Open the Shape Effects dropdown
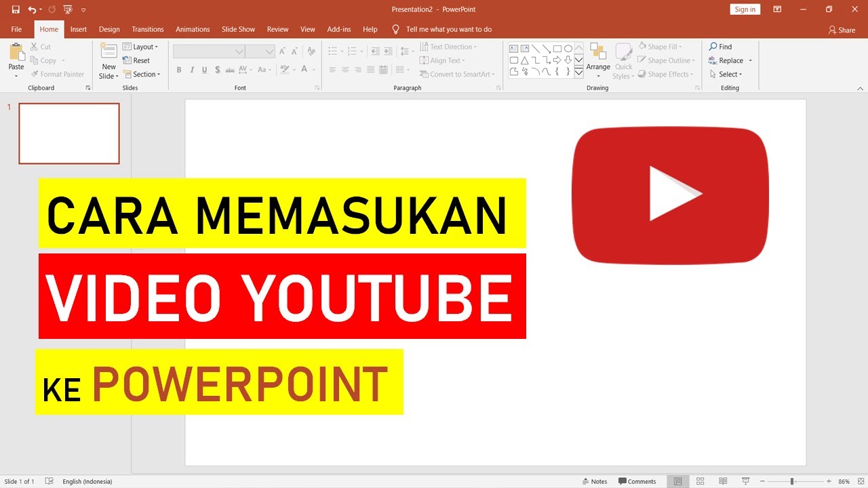 click(665, 75)
